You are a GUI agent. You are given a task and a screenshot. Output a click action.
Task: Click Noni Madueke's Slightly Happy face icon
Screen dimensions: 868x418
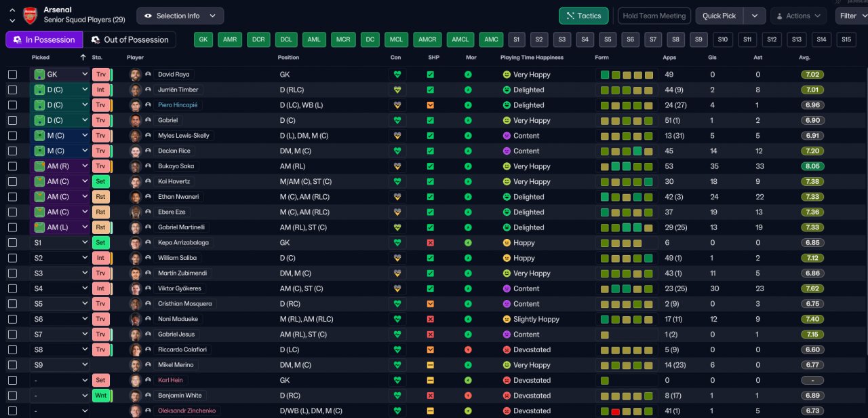[506, 319]
